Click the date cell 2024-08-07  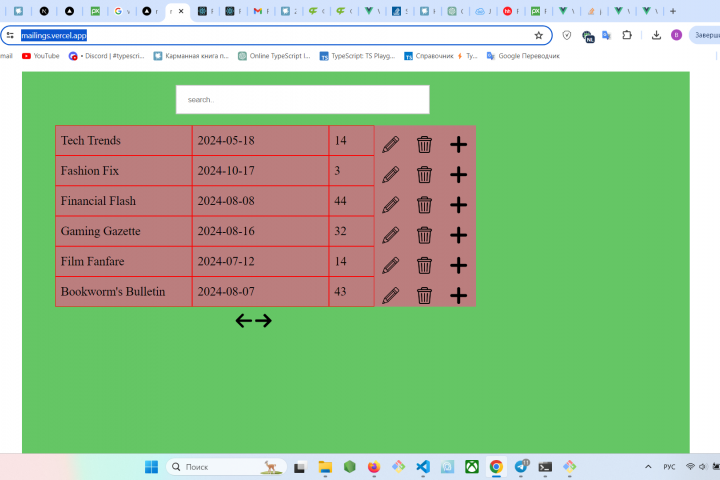tap(260, 292)
